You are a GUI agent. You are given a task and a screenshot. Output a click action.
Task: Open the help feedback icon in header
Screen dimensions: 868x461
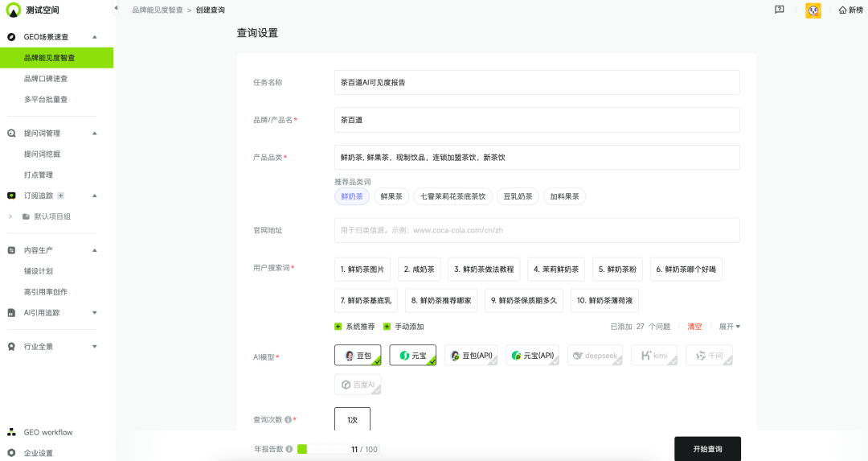click(x=780, y=10)
